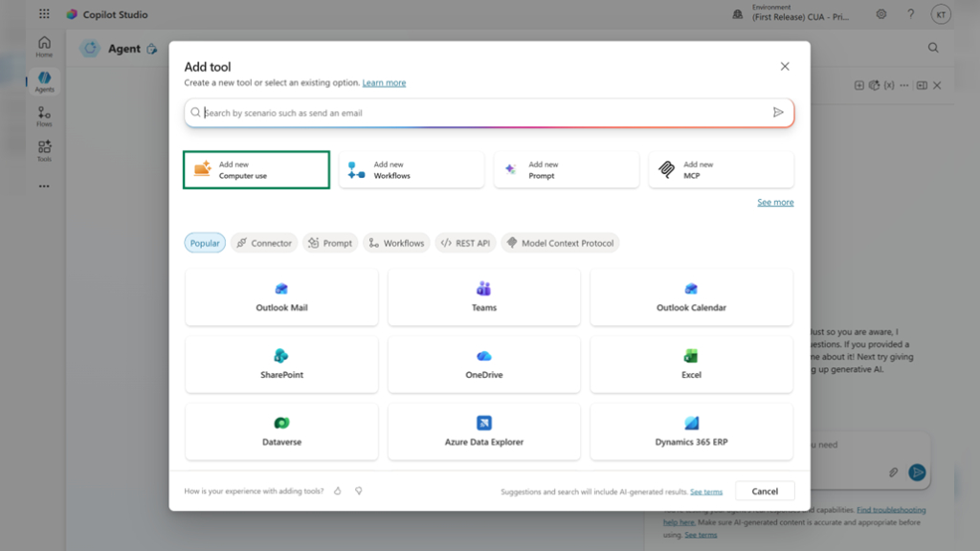Open Agents in the left sidebar
980x551 pixels.
pyautogui.click(x=44, y=82)
